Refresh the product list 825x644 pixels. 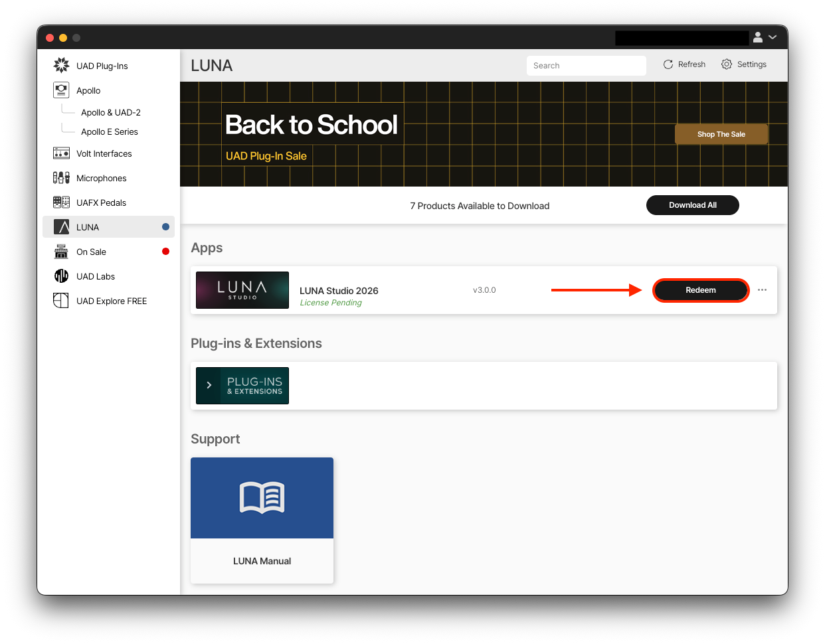[684, 64]
